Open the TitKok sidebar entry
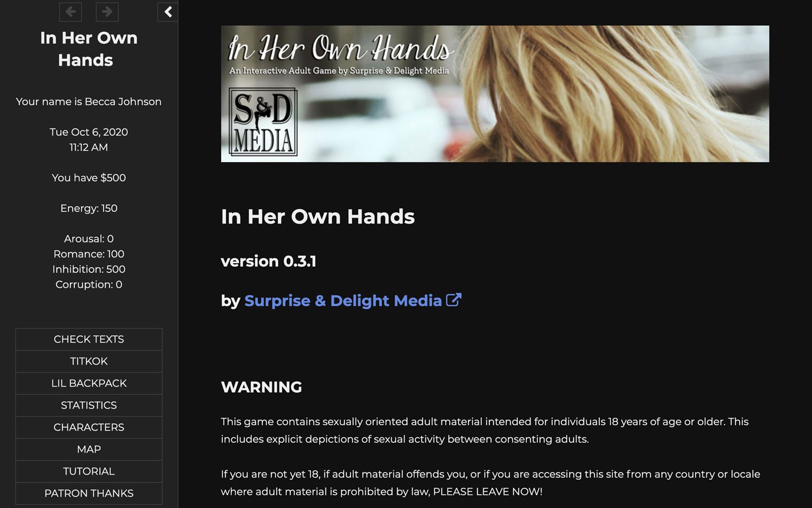The image size is (812, 508). (x=89, y=361)
